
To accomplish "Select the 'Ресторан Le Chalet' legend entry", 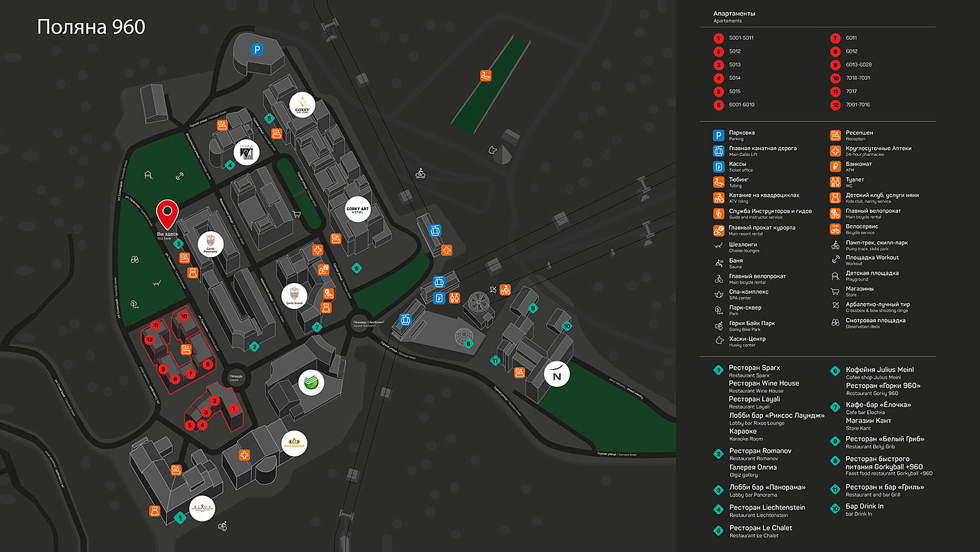I will click(761, 527).
